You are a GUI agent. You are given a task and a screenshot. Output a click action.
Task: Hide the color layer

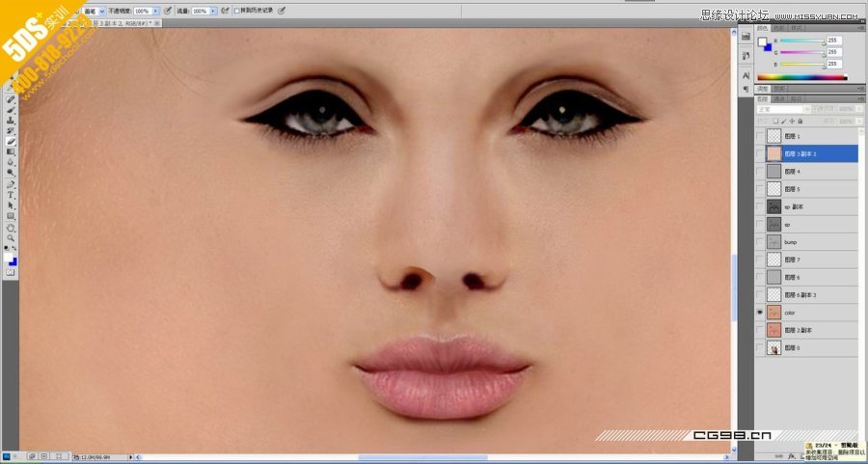(760, 313)
